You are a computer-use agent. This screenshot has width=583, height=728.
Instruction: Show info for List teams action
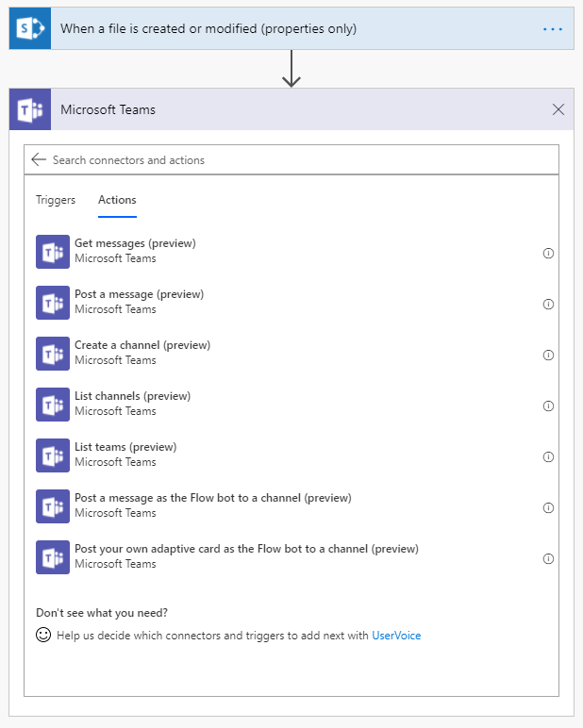coord(548,456)
